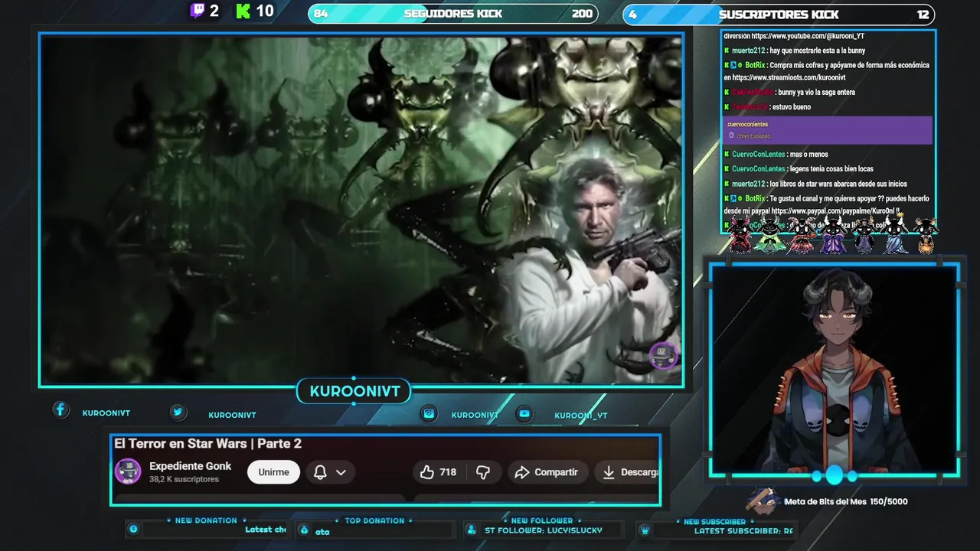Click the green checkmark badge on first BotRix message

[x=740, y=65]
